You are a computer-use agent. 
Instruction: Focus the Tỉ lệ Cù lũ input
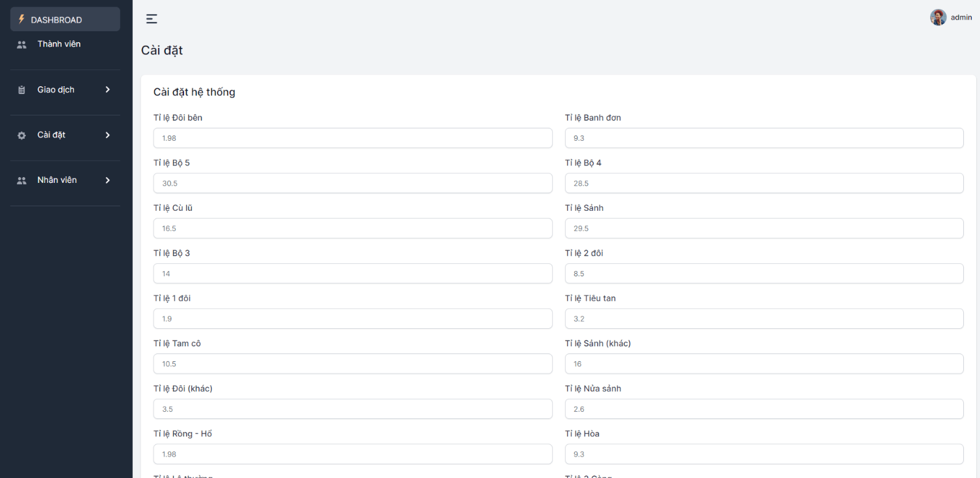(x=353, y=228)
